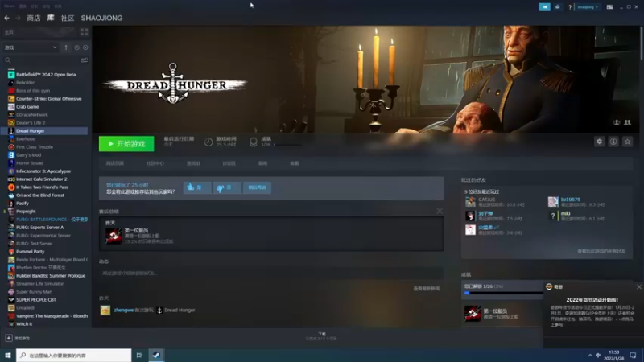Open advanced library filter options icon
The height and width of the screenshot is (362, 644).
point(84,60)
